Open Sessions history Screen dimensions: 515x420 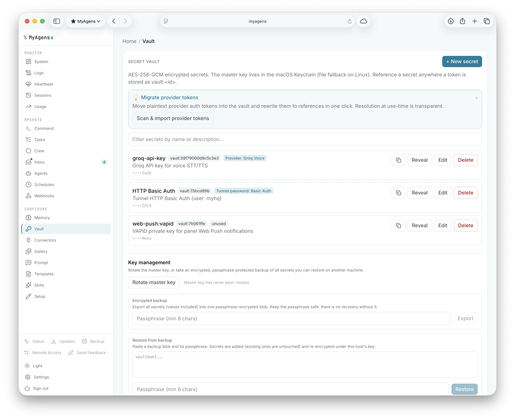tap(66, 95)
